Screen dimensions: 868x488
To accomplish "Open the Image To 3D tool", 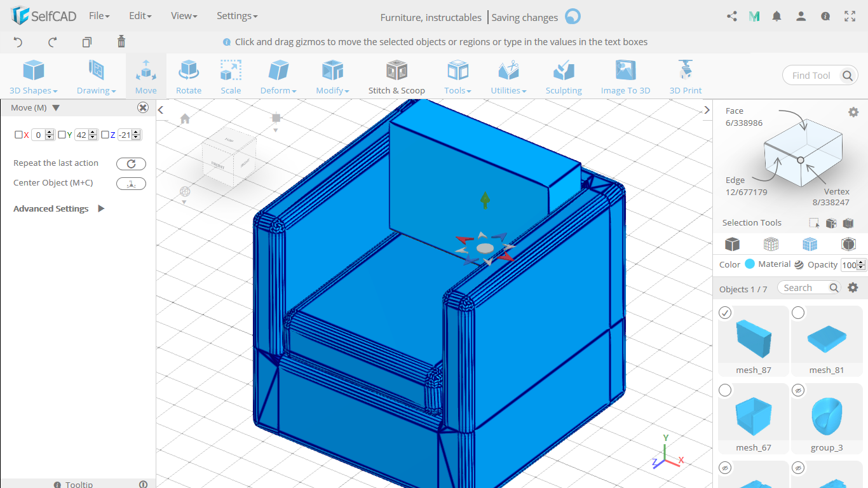I will [x=625, y=77].
